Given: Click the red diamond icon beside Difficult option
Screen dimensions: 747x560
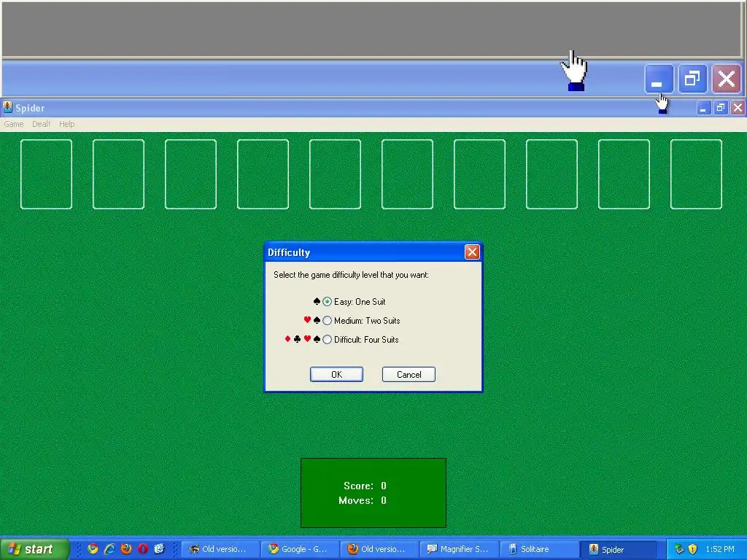Looking at the screenshot, I should coord(287,338).
